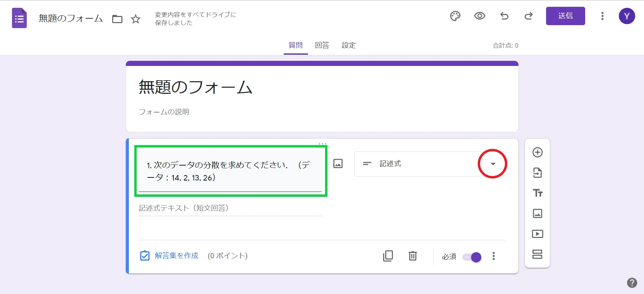Toggle the 必須 required switch
This screenshot has width=644, height=294.
coord(472,257)
